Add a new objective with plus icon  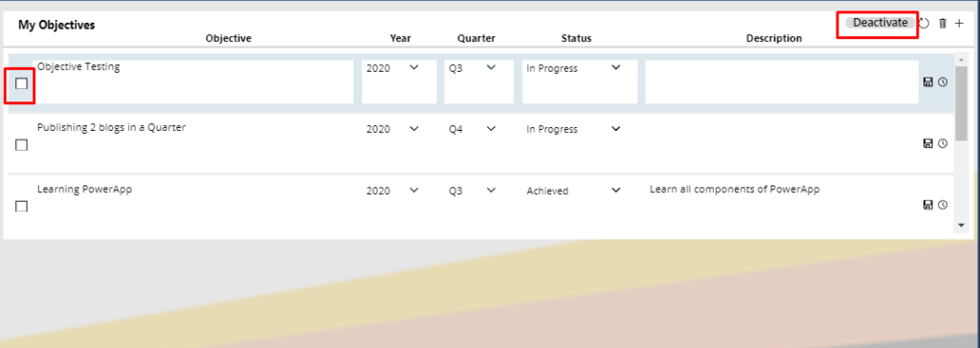click(959, 23)
